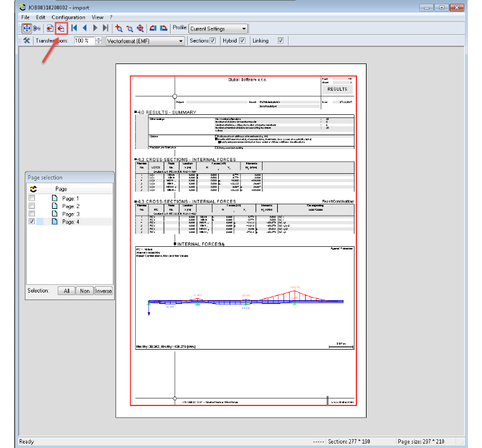Click the 100 % transfer zoom field
The height and width of the screenshot is (448, 482).
point(84,41)
